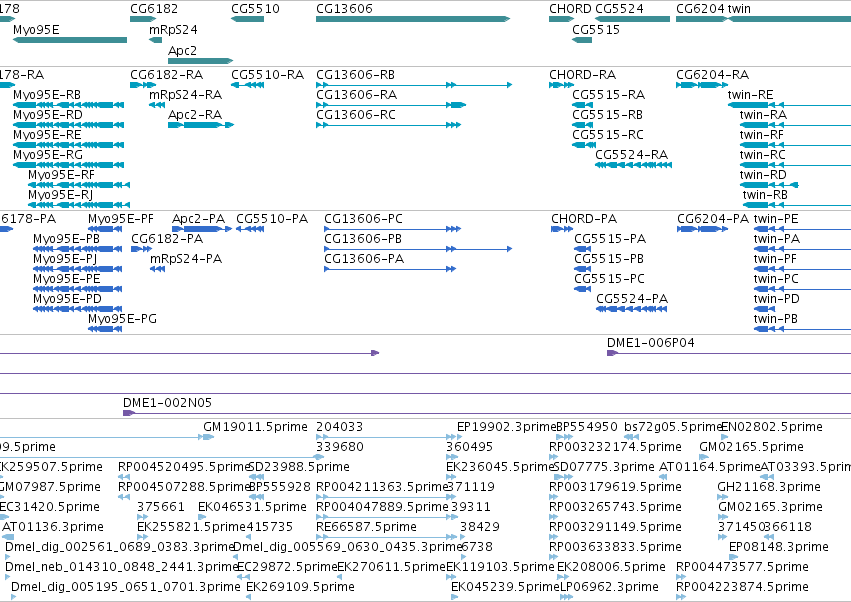Select protein Myo95E-PF

[120, 219]
